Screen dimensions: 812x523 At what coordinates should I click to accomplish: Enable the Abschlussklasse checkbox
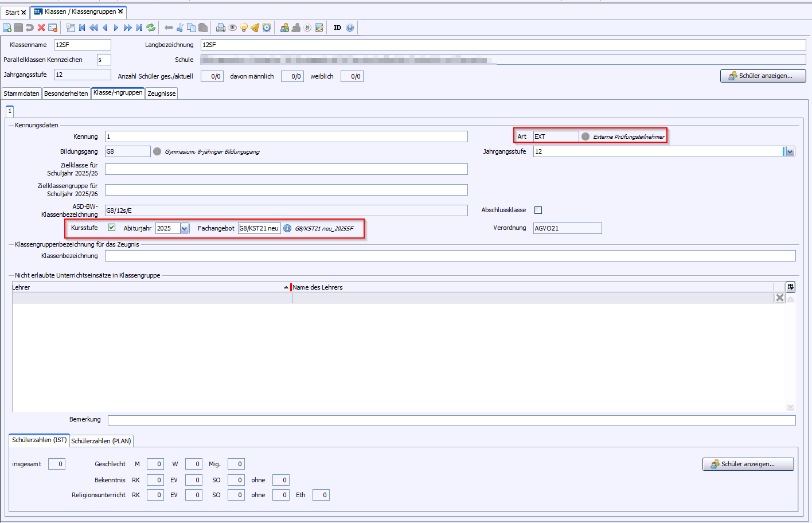click(x=538, y=210)
